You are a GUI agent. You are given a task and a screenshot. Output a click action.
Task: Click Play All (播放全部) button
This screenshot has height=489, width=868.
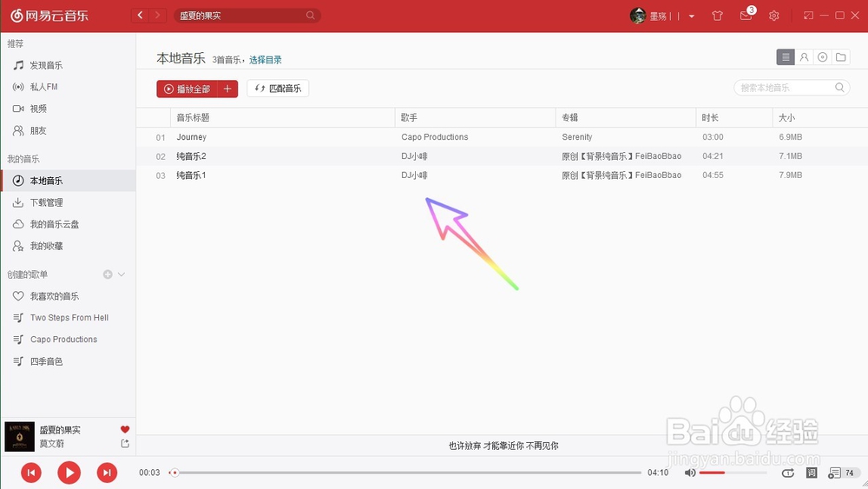187,89
